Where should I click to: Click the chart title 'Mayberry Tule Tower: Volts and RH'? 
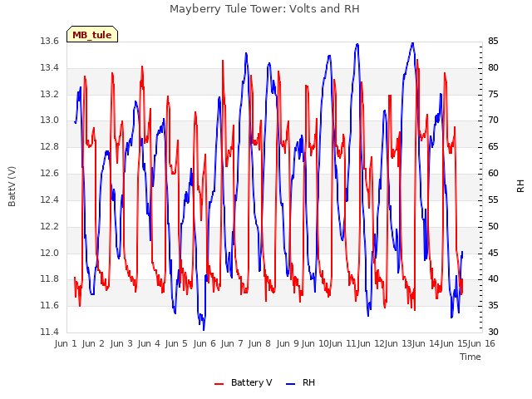(x=264, y=9)
